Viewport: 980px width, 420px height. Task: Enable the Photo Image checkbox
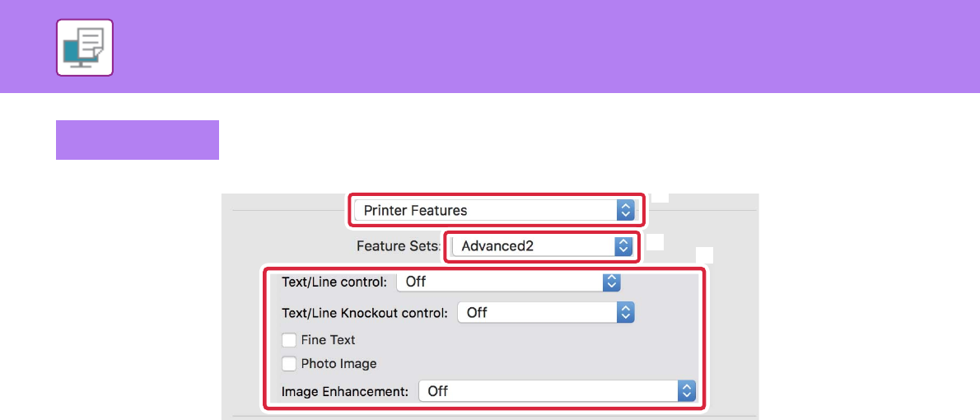point(289,363)
